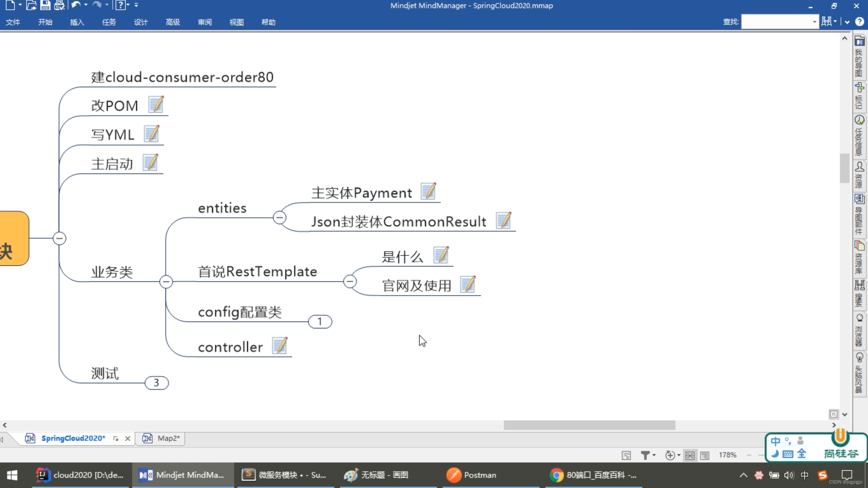Select the 建cloud-consumer-order80 topic
868x488 pixels.
click(182, 77)
